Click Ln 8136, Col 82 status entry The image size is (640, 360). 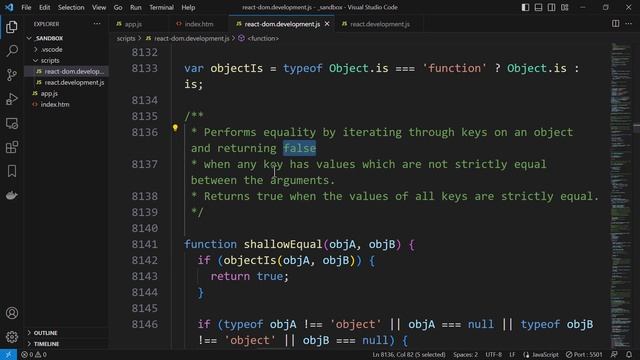click(409, 355)
